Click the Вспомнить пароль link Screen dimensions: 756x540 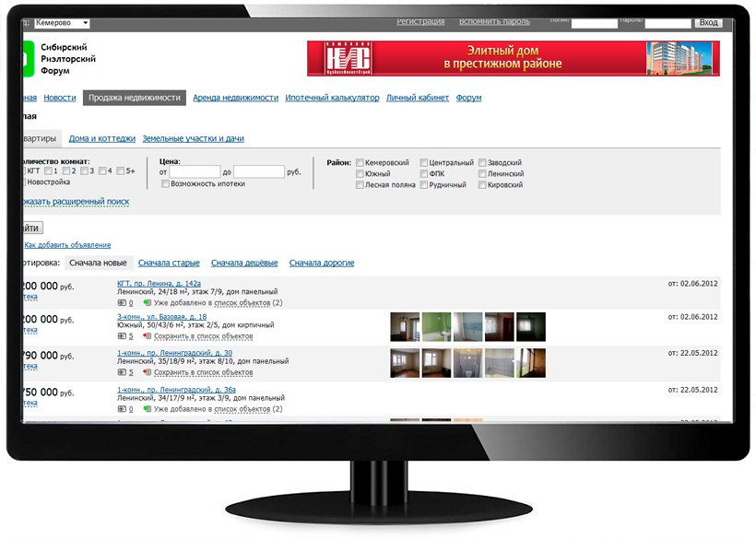(x=494, y=22)
